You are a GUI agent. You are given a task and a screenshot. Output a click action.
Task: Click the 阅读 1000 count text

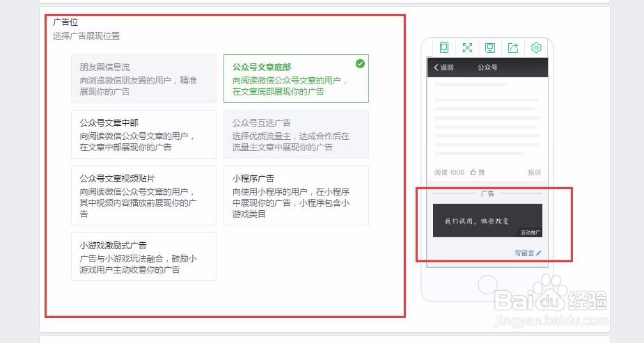[449, 173]
